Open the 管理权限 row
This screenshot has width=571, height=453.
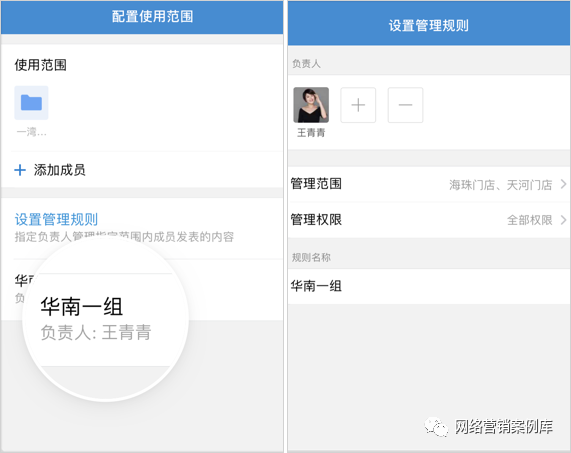click(x=429, y=220)
